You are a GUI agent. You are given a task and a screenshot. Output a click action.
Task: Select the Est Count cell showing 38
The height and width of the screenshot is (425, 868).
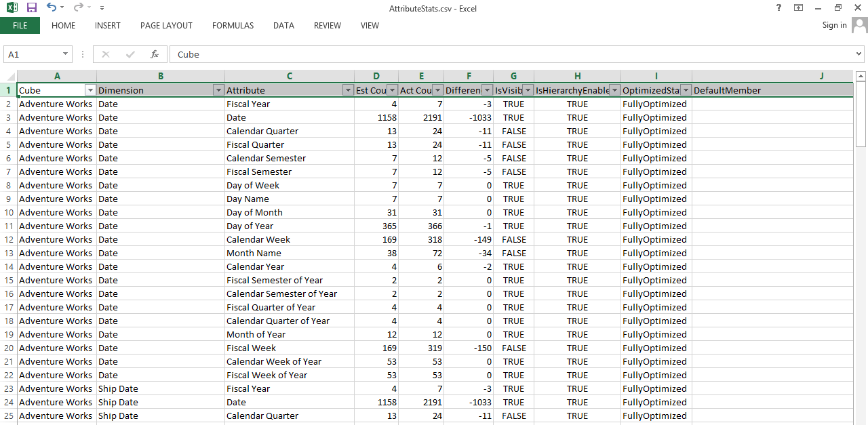[x=376, y=253]
